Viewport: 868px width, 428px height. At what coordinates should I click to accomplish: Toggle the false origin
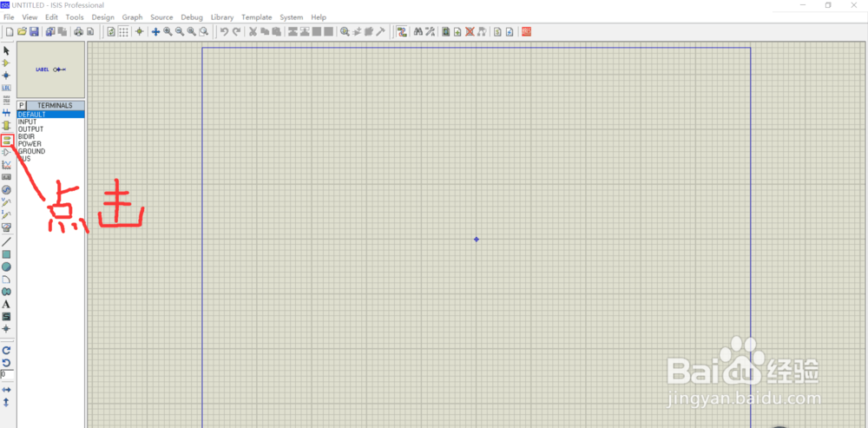point(140,32)
